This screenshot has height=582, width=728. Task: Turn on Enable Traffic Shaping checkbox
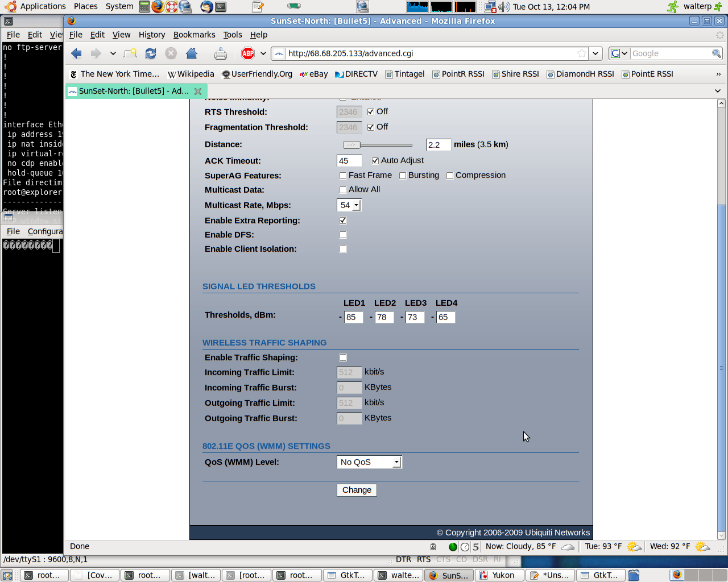coord(343,357)
